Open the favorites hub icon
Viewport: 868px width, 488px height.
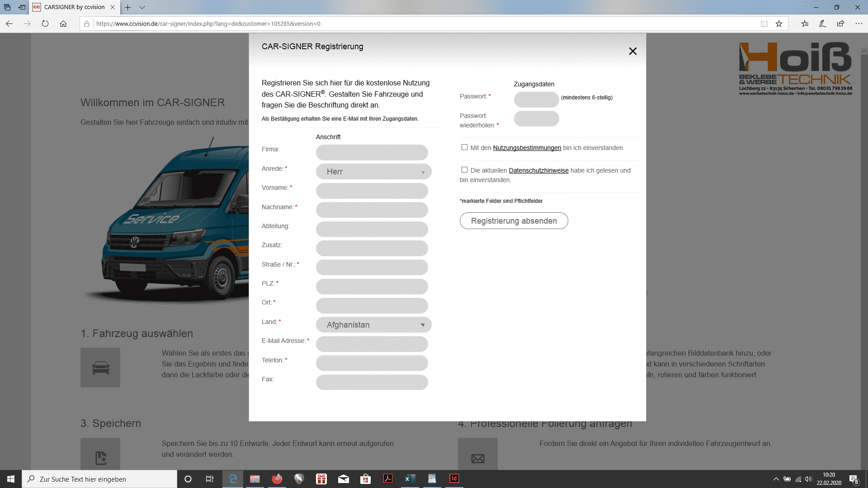click(805, 23)
